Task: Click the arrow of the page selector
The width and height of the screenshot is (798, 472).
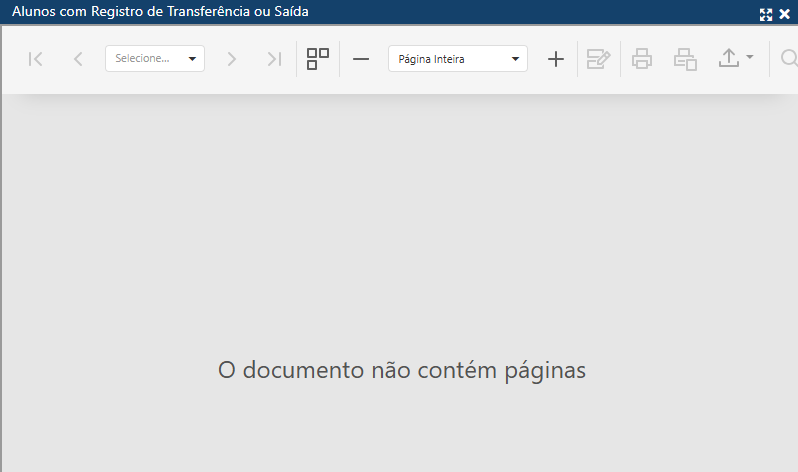Action: pos(192,59)
